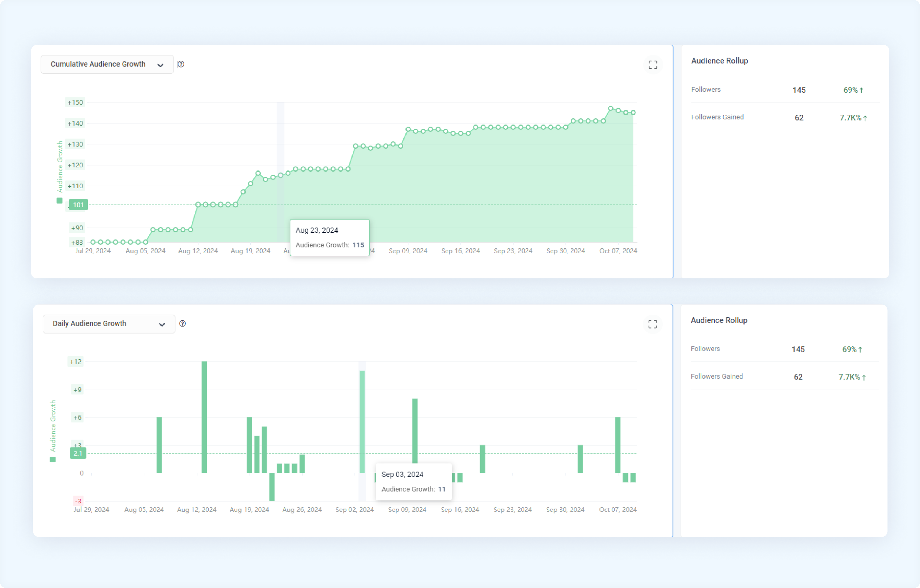Click the -3 axis label
This screenshot has width=920, height=588.
tap(78, 501)
